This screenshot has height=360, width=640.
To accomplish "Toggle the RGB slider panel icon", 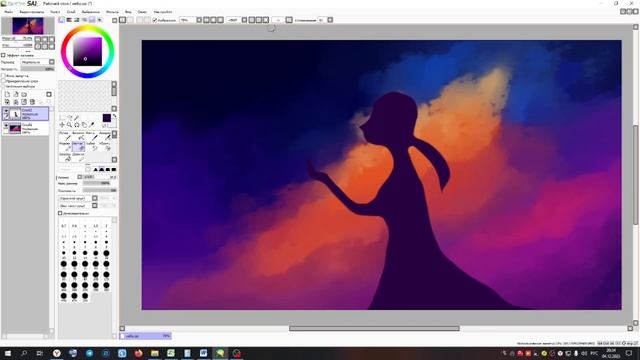I will point(69,20).
